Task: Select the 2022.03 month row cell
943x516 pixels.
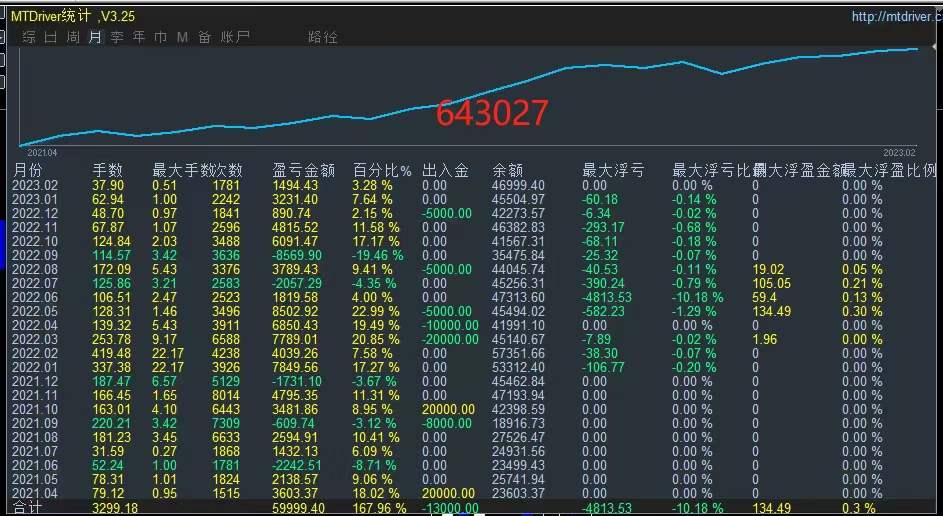Action: (35, 339)
